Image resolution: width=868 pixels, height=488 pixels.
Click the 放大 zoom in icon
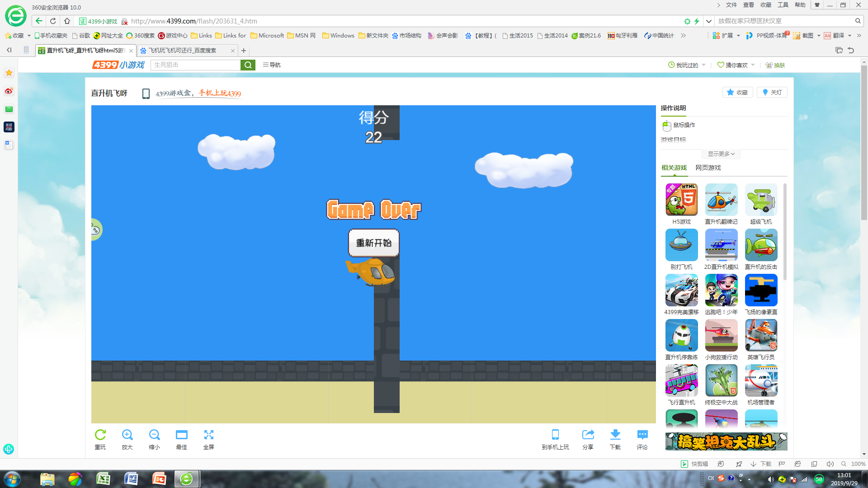point(127,435)
